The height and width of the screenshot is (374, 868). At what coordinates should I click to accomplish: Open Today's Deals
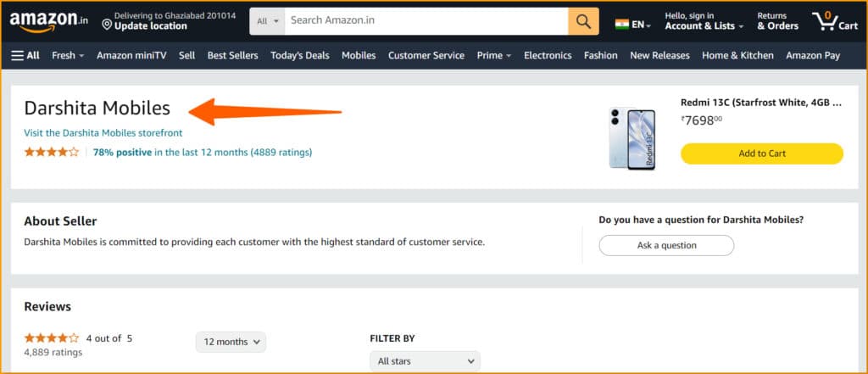coord(299,55)
